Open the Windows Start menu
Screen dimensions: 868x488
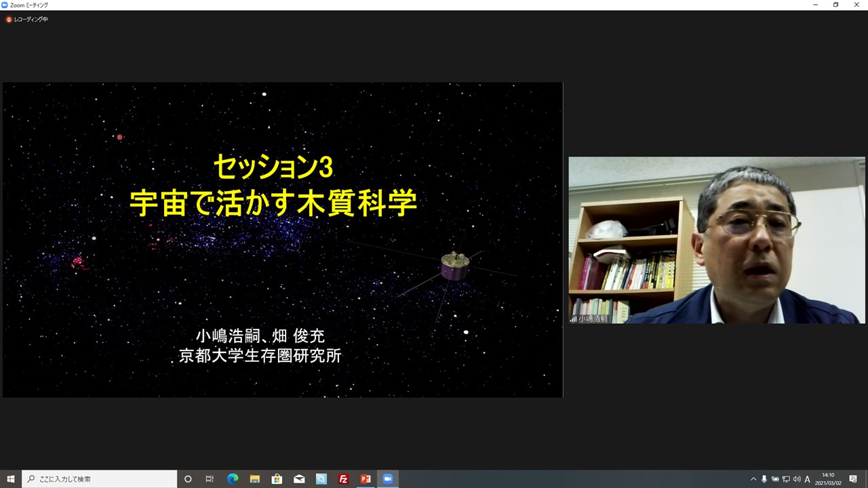(x=10, y=479)
